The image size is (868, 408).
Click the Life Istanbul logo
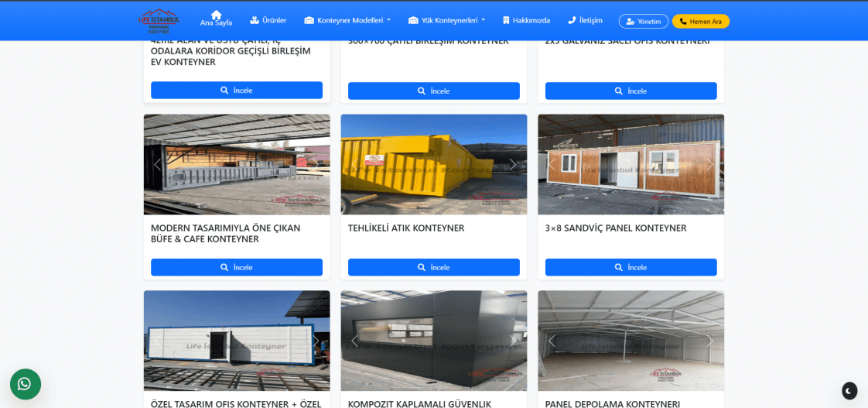[159, 21]
